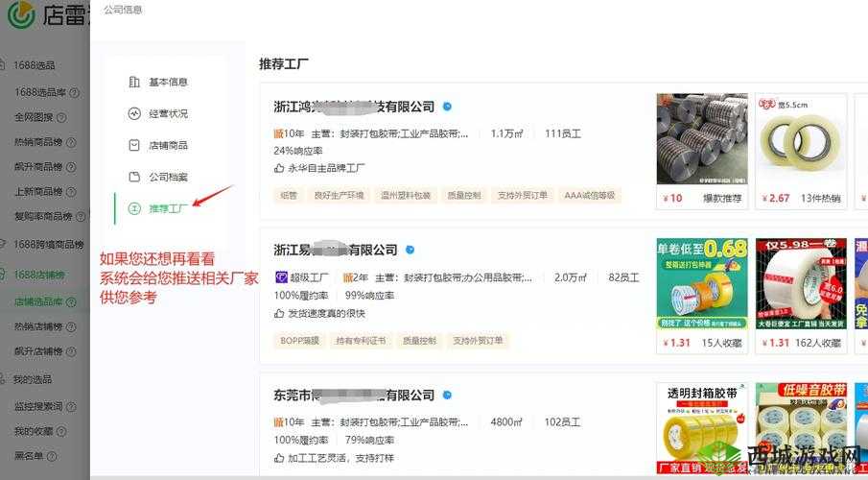Open 全网图搜 in the sidebar
The height and width of the screenshot is (480, 868).
pyautogui.click(x=34, y=117)
